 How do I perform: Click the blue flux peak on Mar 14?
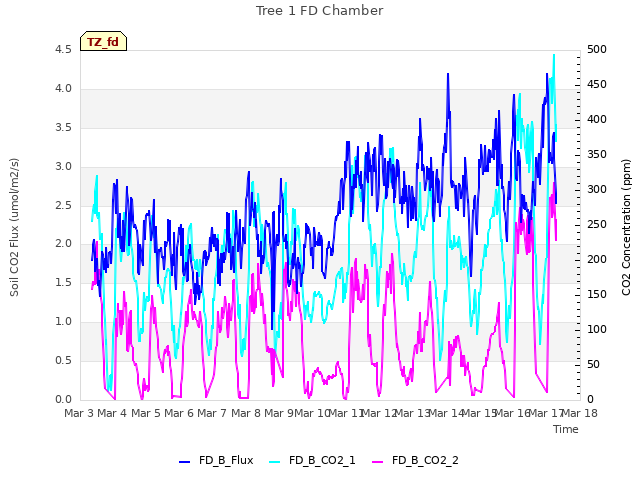448,74
